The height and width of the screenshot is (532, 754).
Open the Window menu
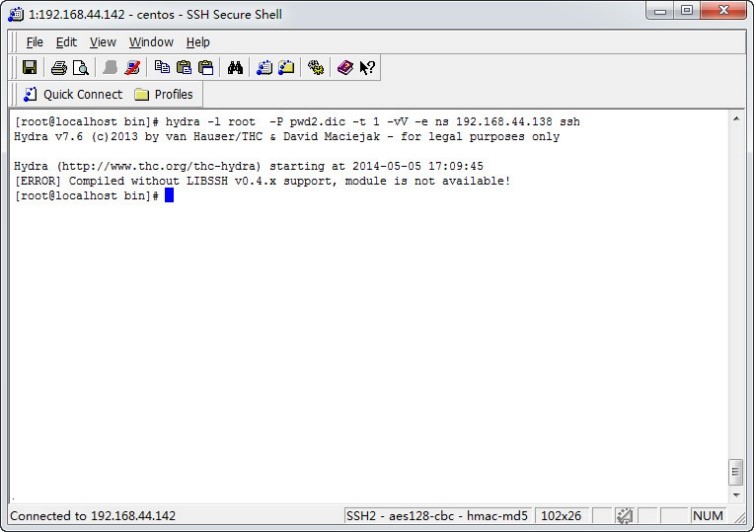151,42
